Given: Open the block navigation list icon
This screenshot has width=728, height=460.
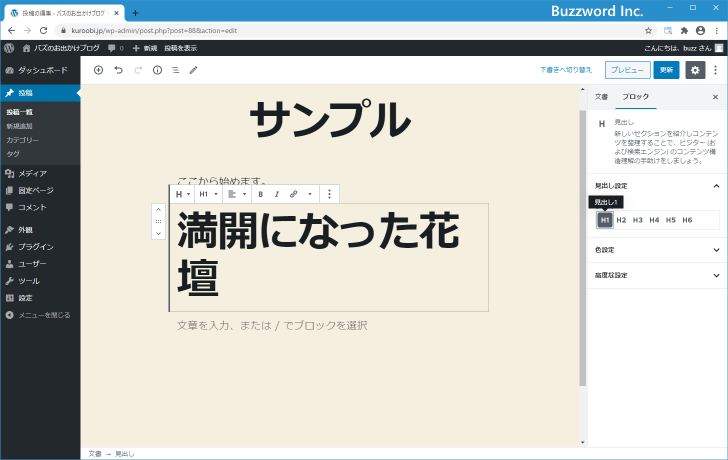Looking at the screenshot, I should [x=176, y=70].
